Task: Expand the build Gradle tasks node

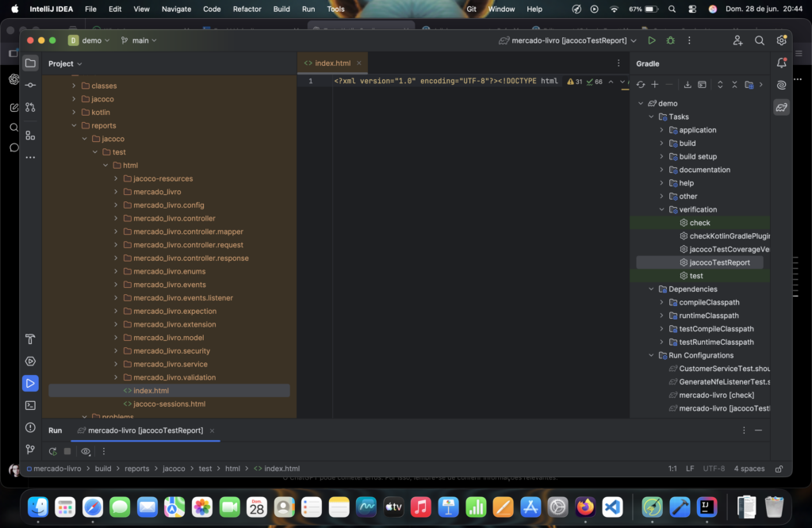Action: pyautogui.click(x=661, y=143)
